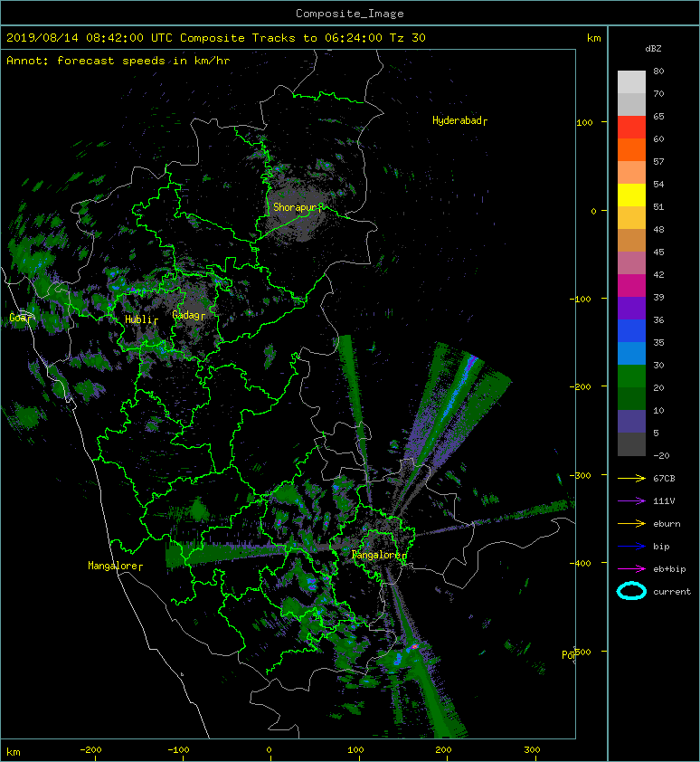Click the 67CB yellow arrow legend icon
This screenshot has width=700, height=762.
pos(631,478)
